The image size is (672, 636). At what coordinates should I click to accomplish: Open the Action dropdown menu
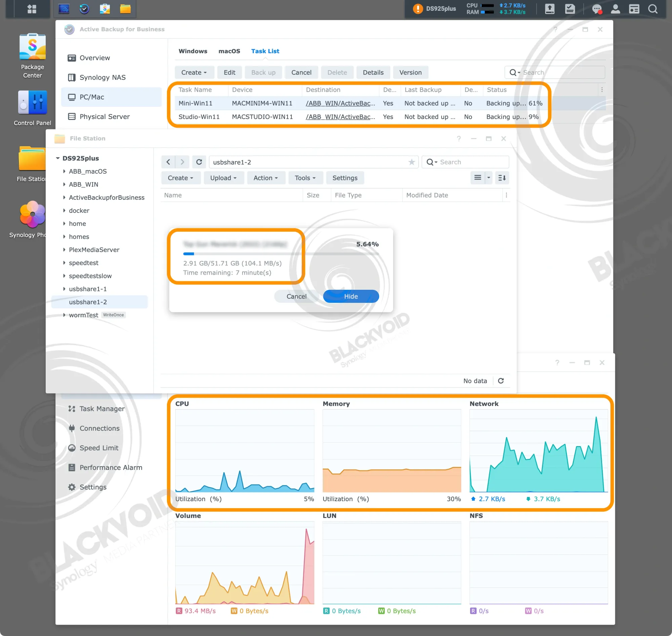pos(266,178)
